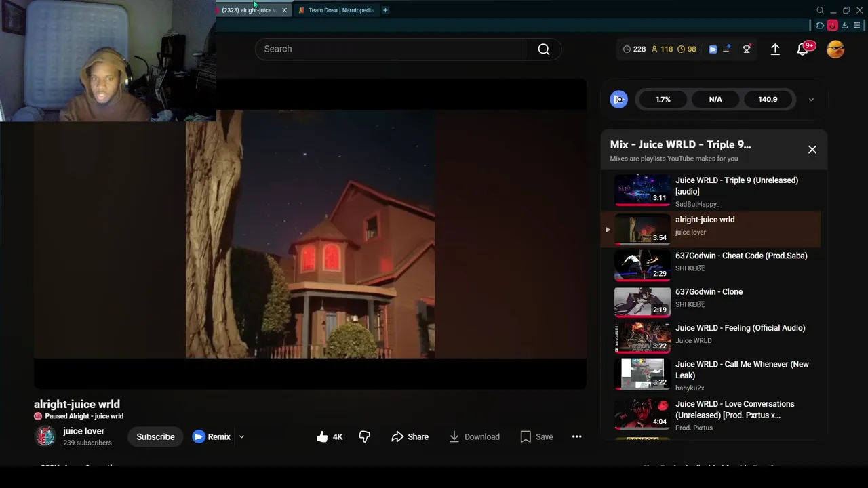Expand the stats panel chevron

(x=811, y=100)
